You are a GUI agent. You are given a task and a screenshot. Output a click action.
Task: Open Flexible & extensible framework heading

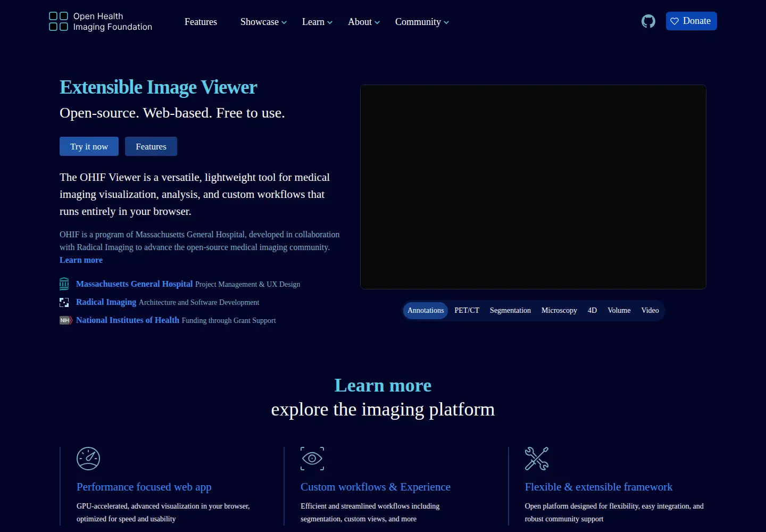(x=598, y=487)
